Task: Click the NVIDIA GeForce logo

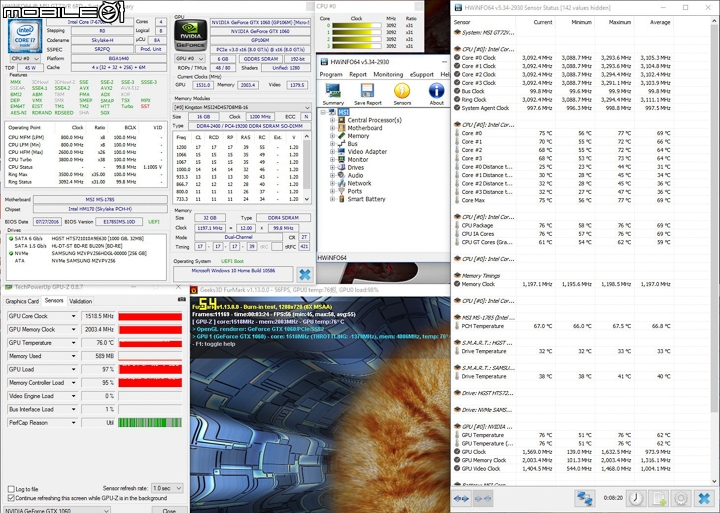Action: (190, 35)
